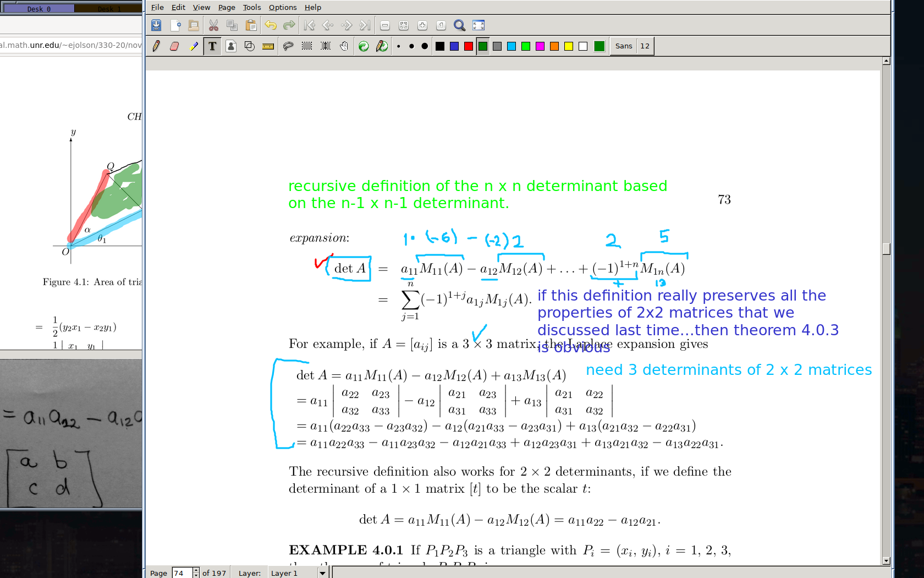
Task: Select the Eraser tool
Action: [174, 46]
